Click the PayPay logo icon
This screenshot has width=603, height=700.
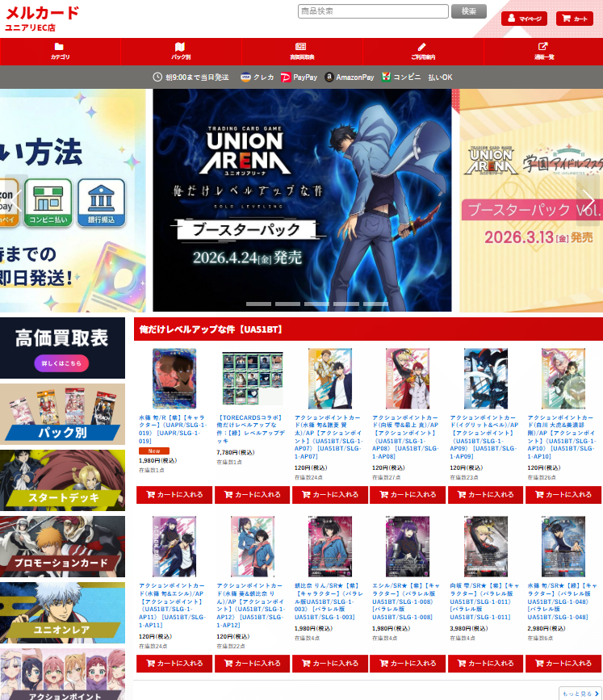(x=285, y=78)
